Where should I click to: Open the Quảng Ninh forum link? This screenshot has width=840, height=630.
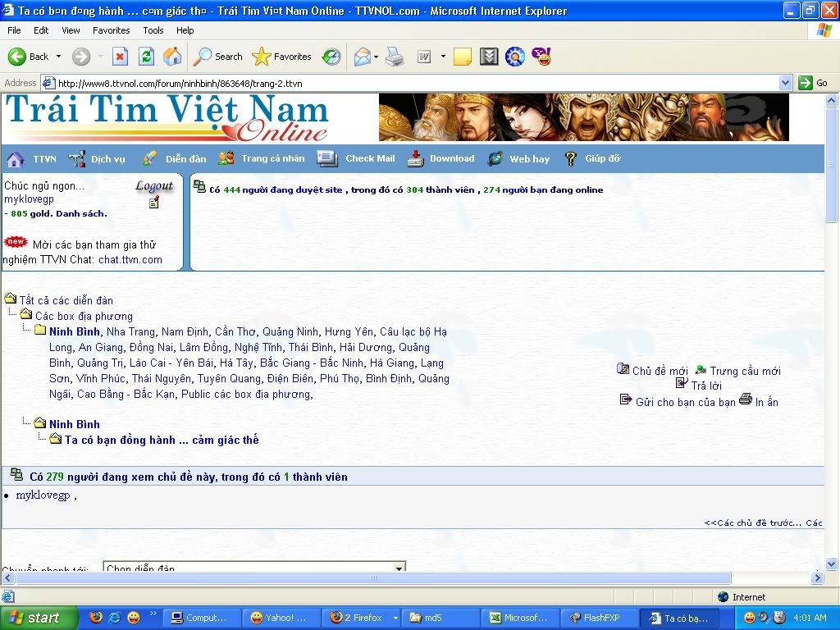point(290,331)
